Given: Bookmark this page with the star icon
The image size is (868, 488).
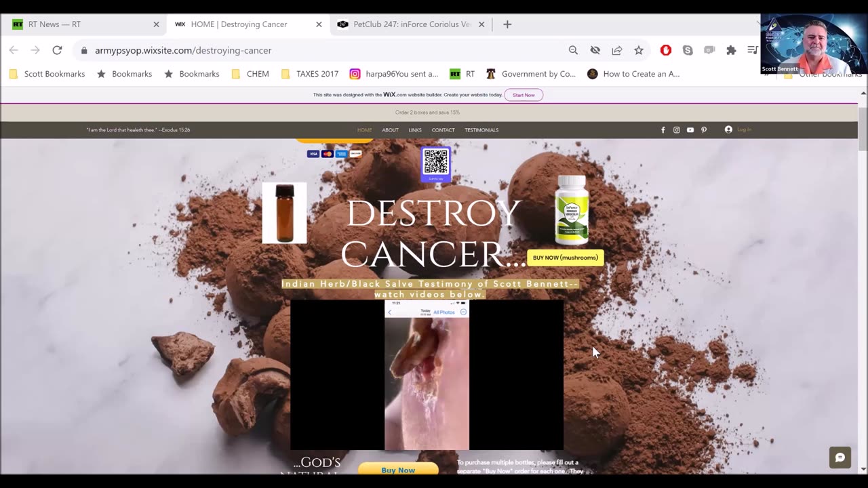Looking at the screenshot, I should click(x=638, y=50).
